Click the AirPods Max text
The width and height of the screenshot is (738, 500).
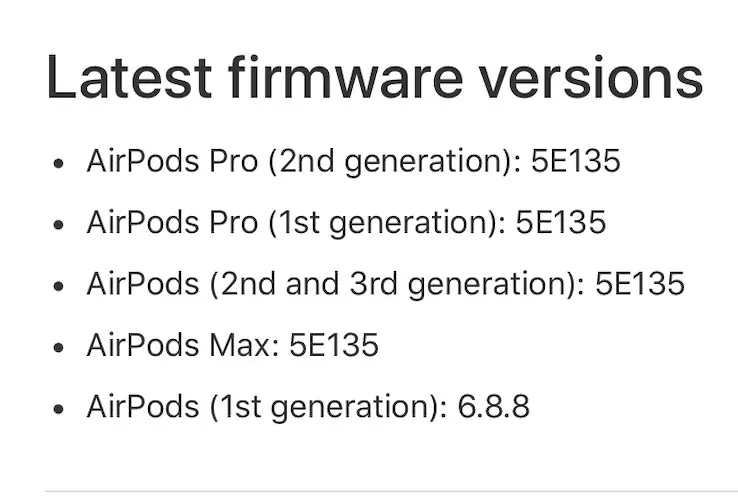(x=179, y=346)
